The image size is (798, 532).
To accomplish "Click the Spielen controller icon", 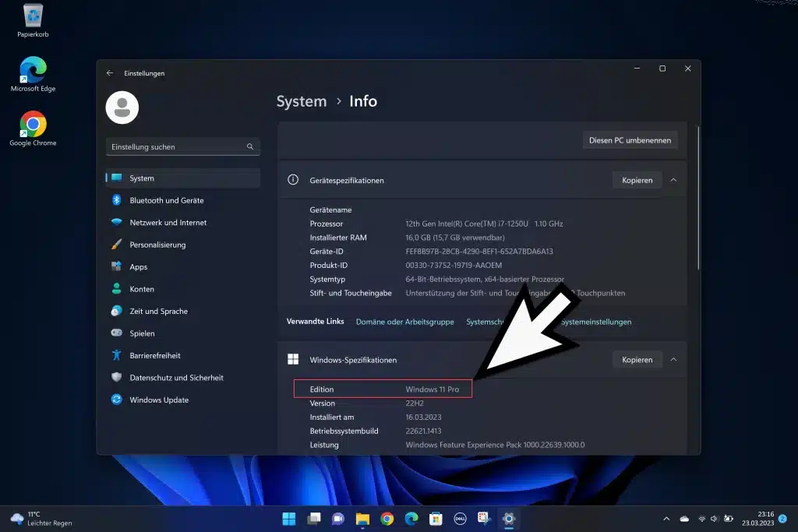I will coord(117,333).
